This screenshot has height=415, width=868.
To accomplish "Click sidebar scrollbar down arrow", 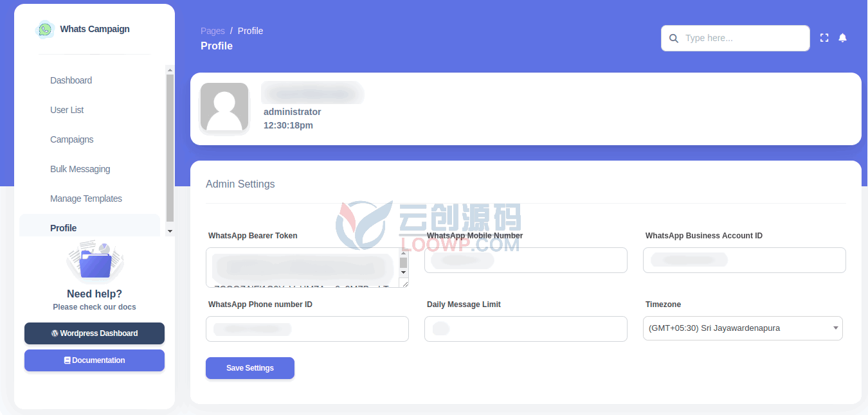I will click(170, 231).
